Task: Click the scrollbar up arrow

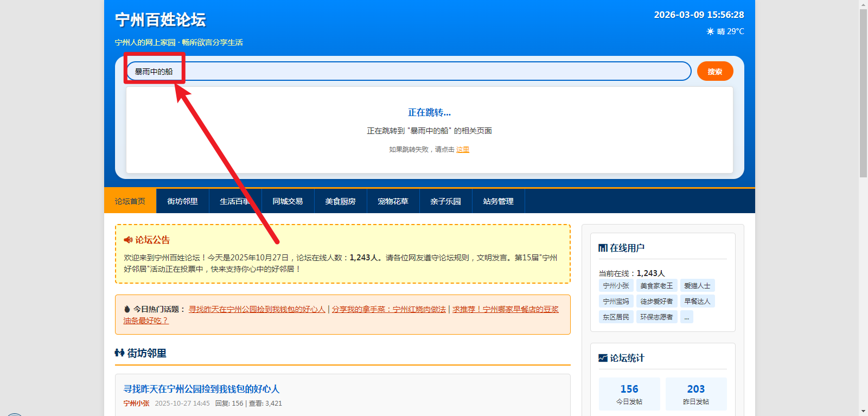Action: (x=863, y=4)
